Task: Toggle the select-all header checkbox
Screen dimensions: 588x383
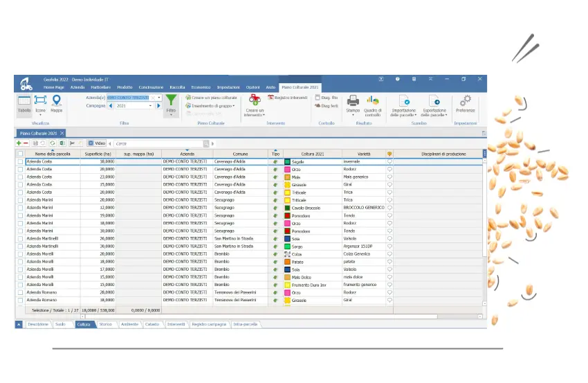Action: (x=20, y=154)
